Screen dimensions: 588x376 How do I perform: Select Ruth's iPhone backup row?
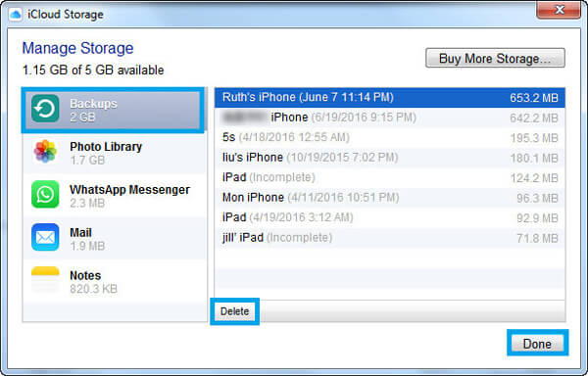click(x=390, y=97)
